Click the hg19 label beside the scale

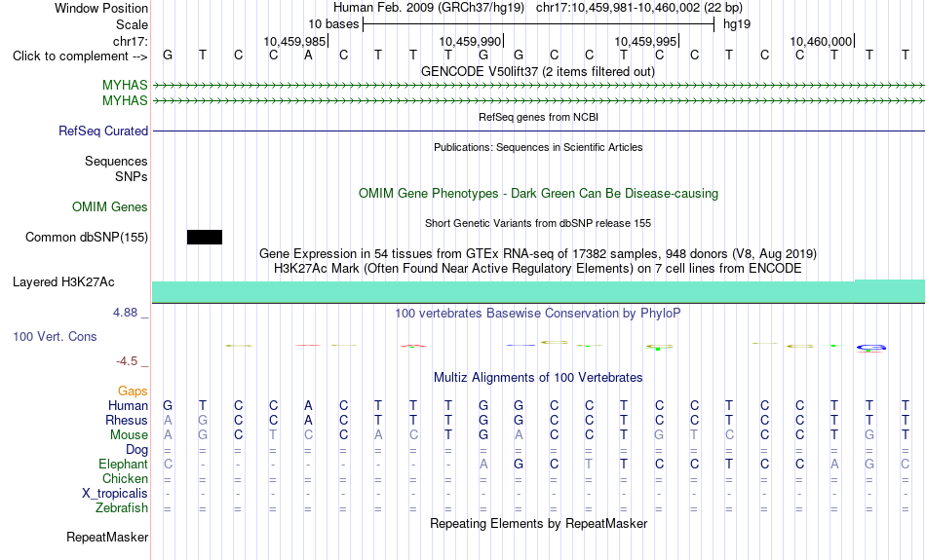(x=737, y=24)
